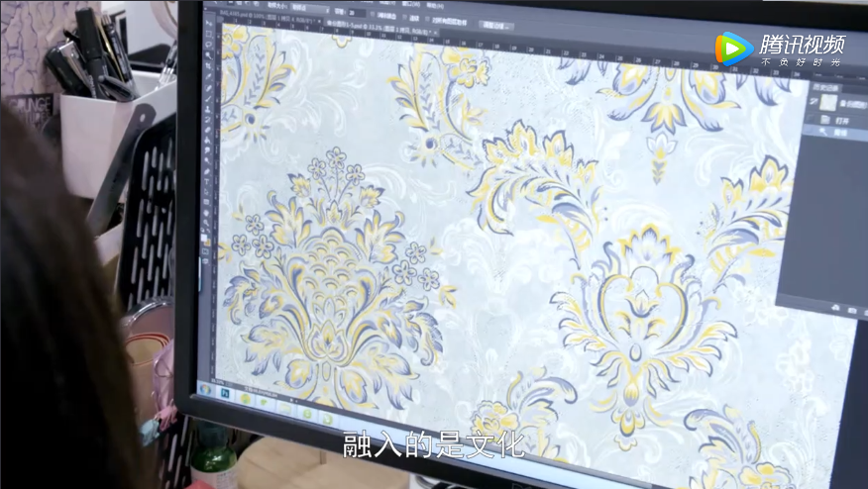Select the Brush tool

208,97
